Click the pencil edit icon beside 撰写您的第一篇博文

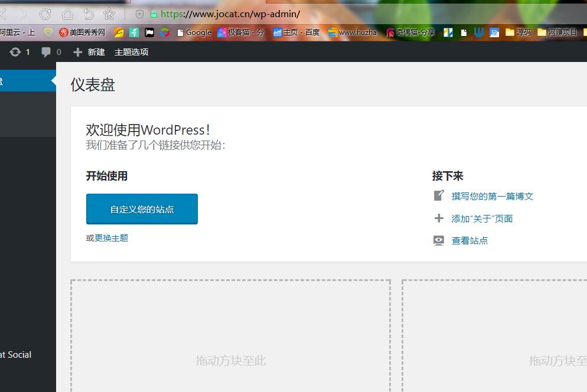coord(439,195)
